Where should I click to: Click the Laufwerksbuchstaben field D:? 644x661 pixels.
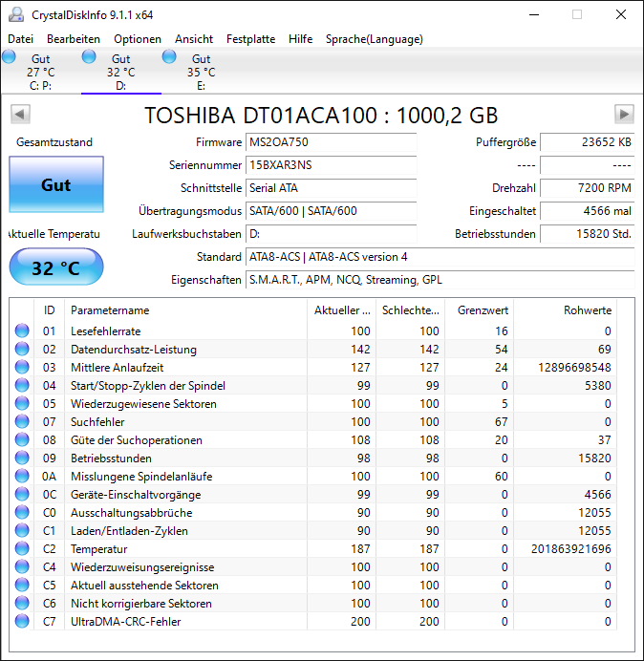click(x=331, y=233)
